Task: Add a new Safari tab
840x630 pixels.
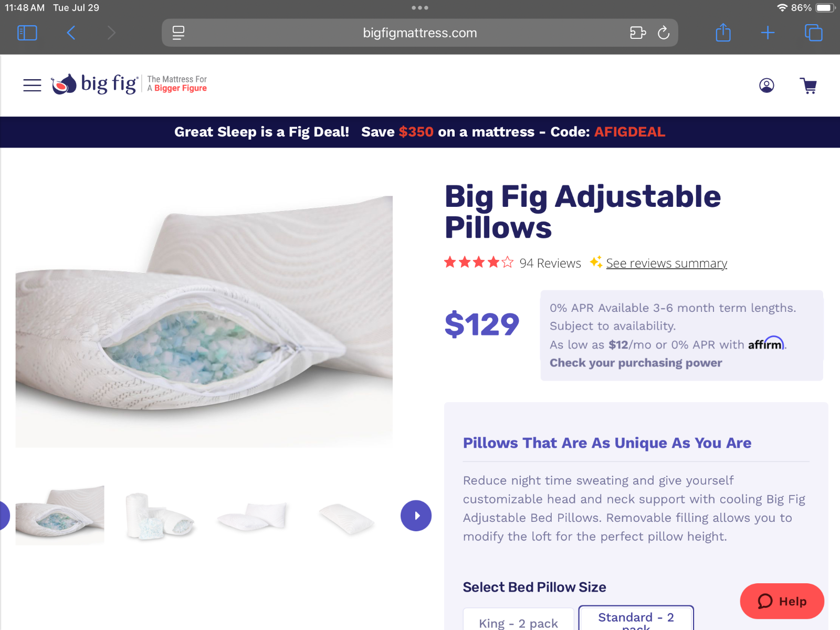Action: (x=768, y=33)
